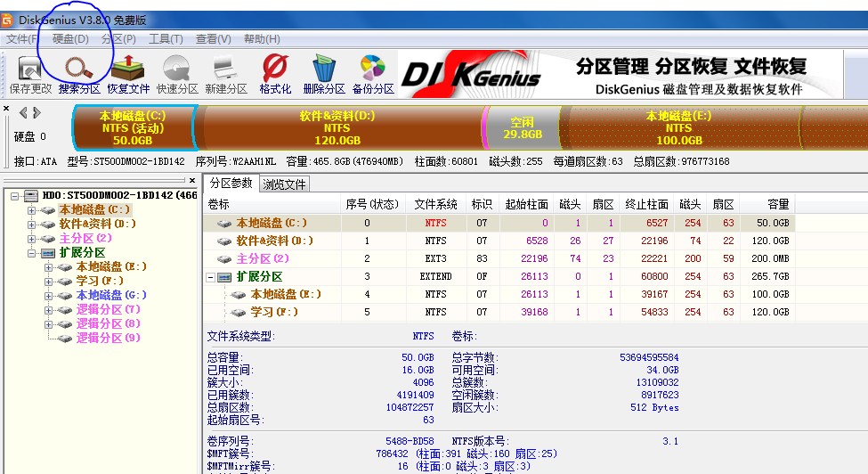Click the EXT3 file system cell

click(435, 258)
